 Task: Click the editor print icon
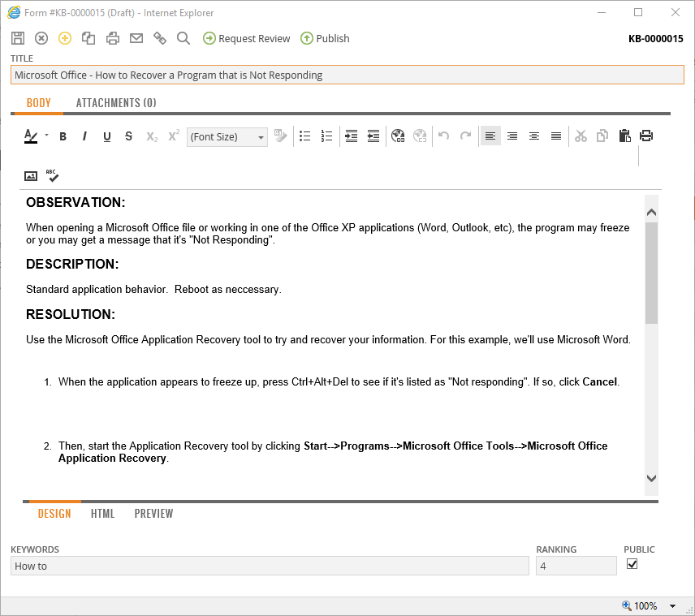pyautogui.click(x=646, y=136)
